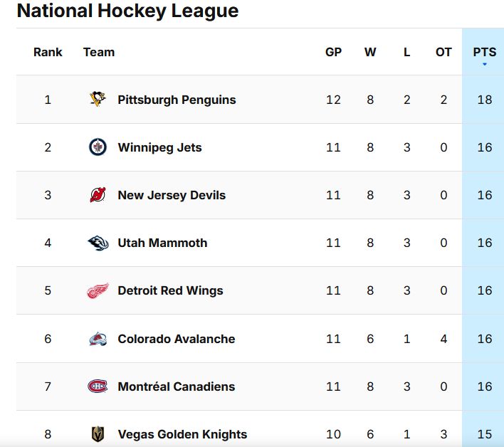504x447 pixels.
Task: Click the New Jersey Devils logo icon
Action: 98,195
